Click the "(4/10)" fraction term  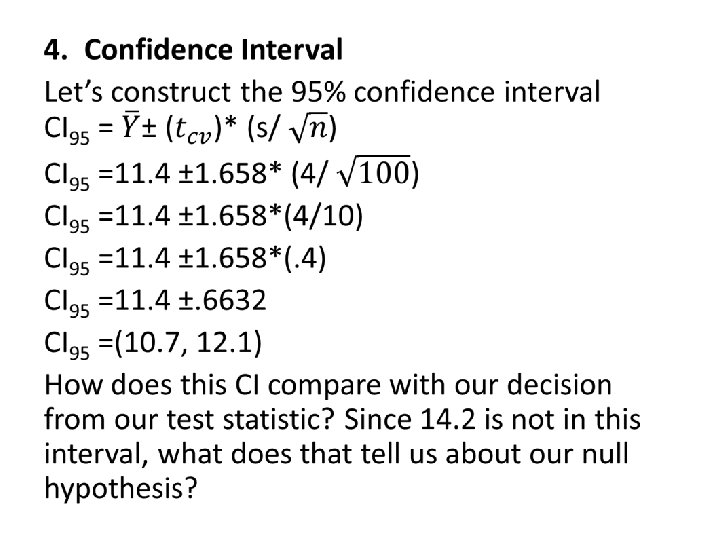tap(323, 216)
